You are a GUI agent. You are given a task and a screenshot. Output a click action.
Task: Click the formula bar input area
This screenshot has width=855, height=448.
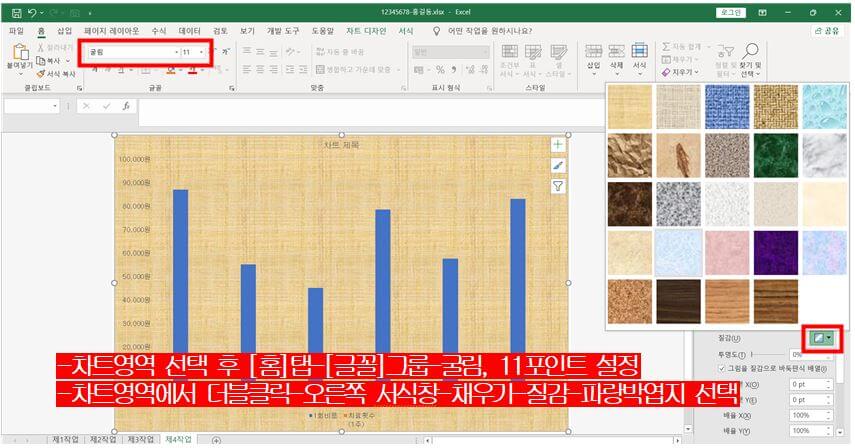tap(371, 112)
